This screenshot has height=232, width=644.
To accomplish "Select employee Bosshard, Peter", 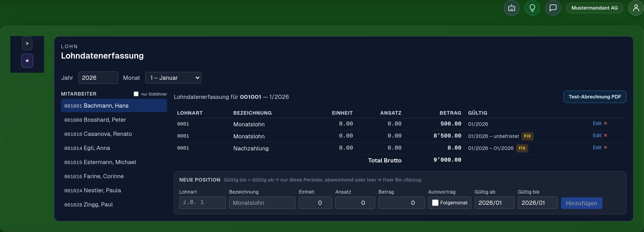I will 114,120.
